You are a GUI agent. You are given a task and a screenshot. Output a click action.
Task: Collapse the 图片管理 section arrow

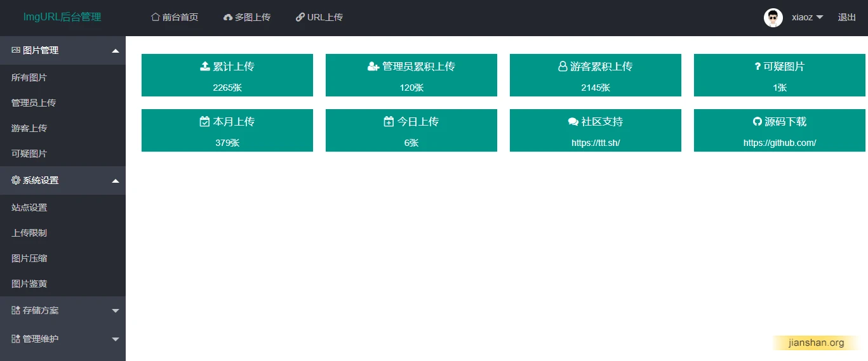point(116,51)
